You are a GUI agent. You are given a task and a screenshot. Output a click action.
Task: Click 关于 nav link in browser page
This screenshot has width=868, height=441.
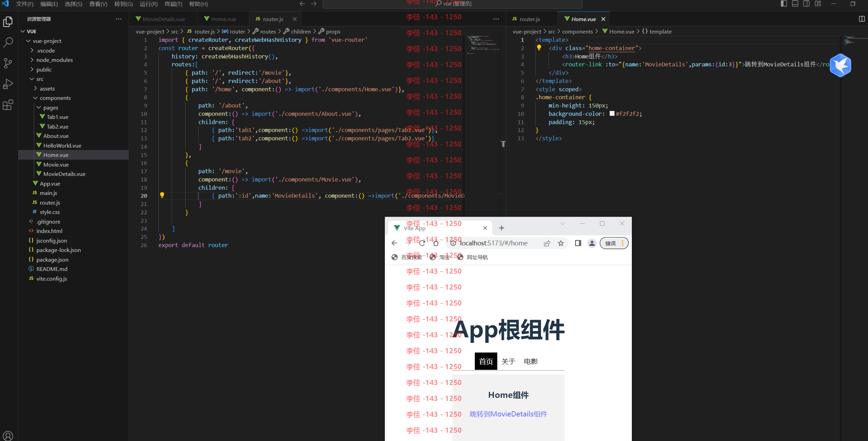508,361
